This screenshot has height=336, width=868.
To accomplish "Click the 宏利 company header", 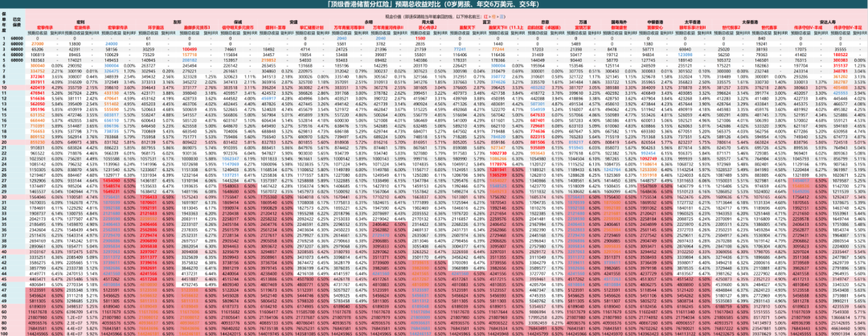I will (x=80, y=23).
